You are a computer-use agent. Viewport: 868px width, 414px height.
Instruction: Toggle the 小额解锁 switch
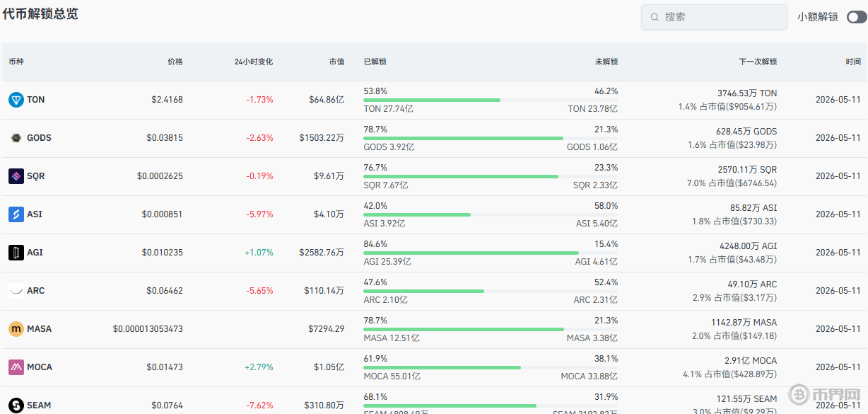point(857,17)
